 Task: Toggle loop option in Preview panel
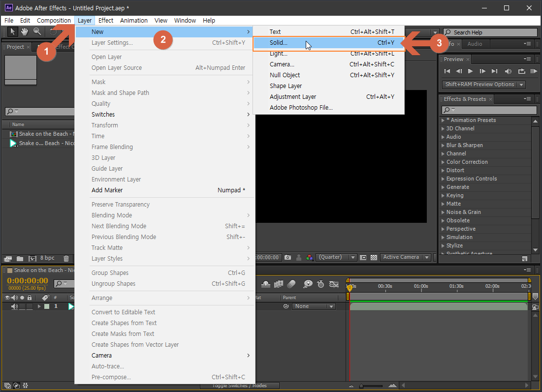point(521,71)
